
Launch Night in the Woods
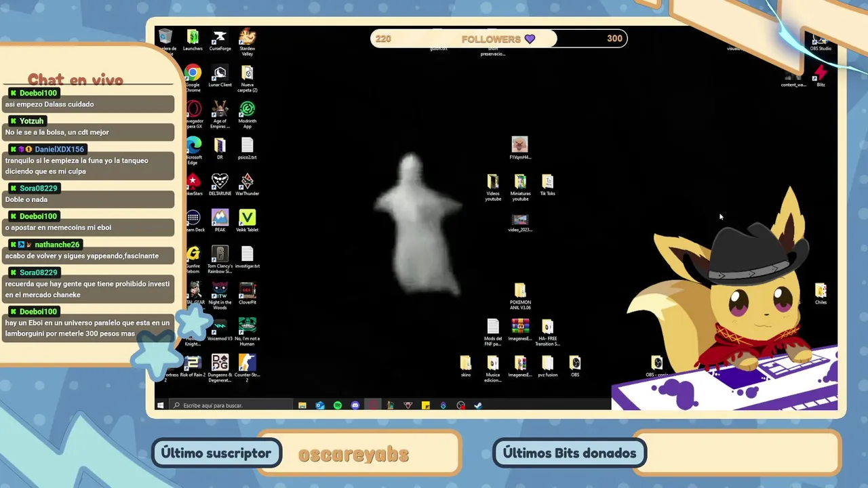(220, 296)
